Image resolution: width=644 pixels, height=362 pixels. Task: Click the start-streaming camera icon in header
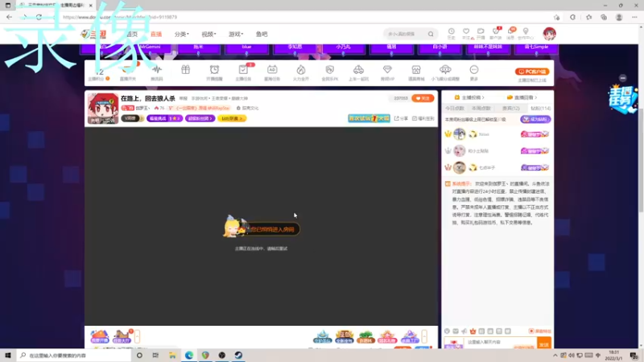[x=481, y=31]
